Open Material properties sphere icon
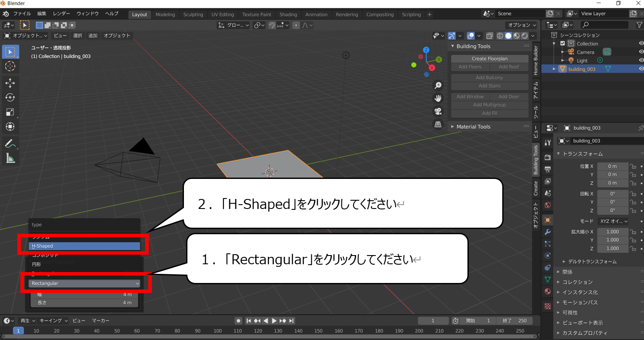The image size is (644, 340). click(548, 291)
